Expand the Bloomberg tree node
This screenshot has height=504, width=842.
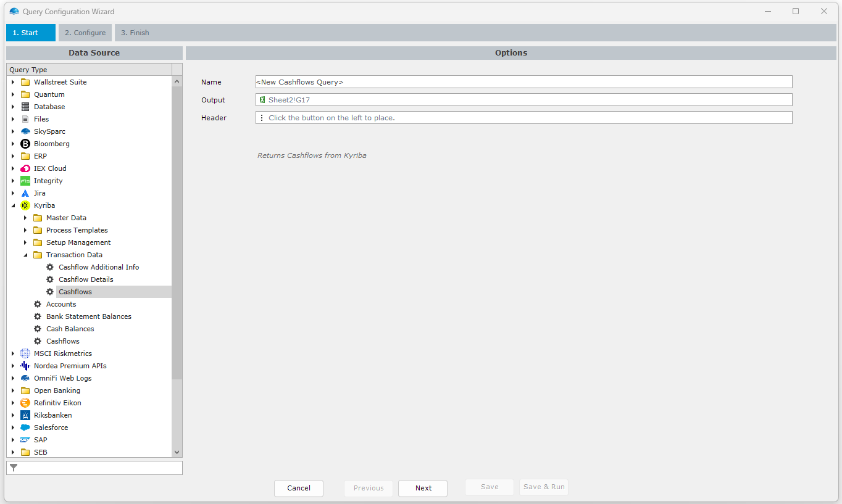point(13,144)
